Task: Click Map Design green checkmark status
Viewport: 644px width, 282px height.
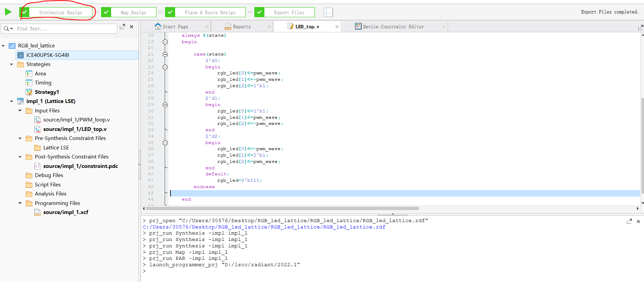Action: click(106, 12)
